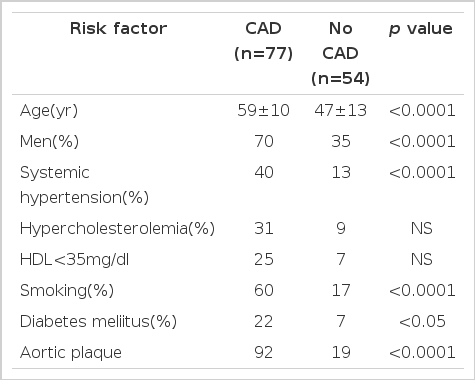Screen dimensions: 475x380
Task: Click the Risk factor column header
Action: tap(118, 28)
